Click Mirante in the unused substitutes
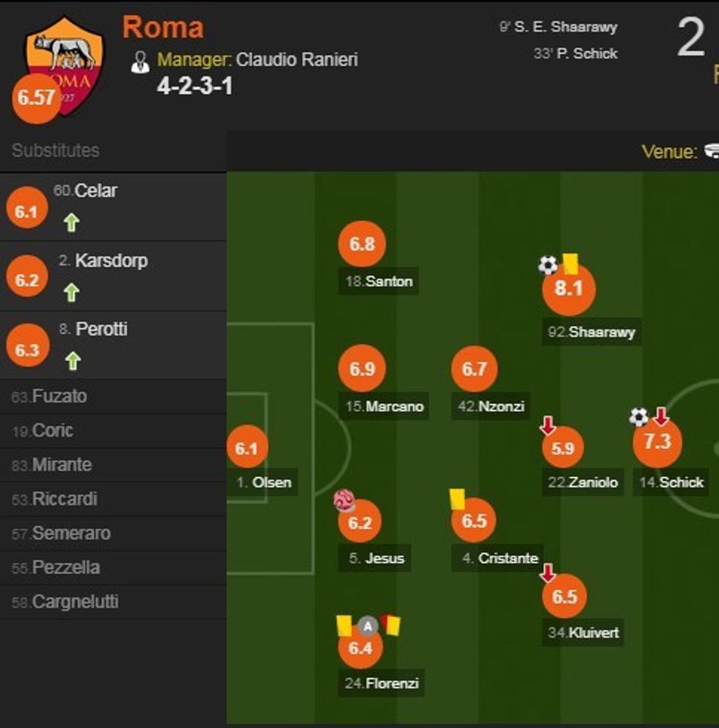Screen dimensions: 719x728 click(x=62, y=465)
